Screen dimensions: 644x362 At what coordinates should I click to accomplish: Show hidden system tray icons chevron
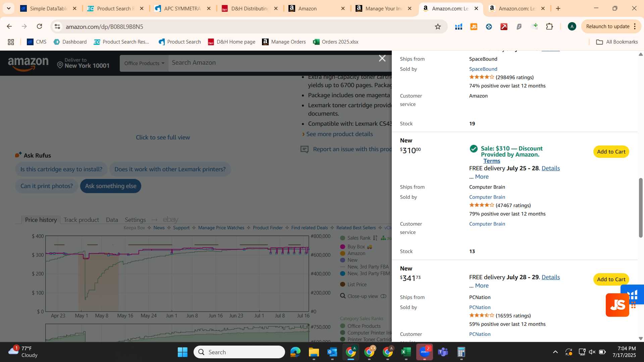(x=555, y=352)
